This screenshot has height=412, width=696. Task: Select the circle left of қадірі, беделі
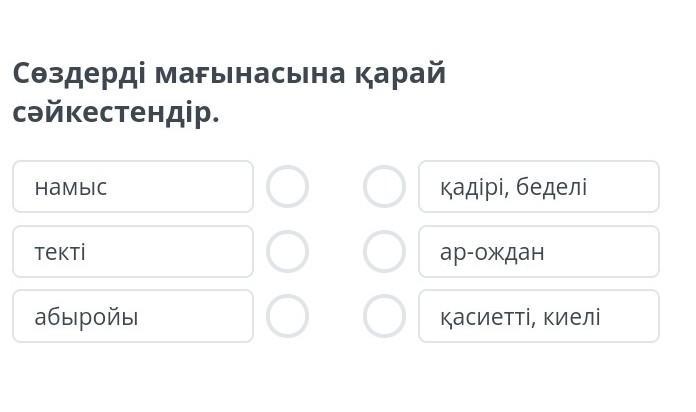[x=384, y=187]
